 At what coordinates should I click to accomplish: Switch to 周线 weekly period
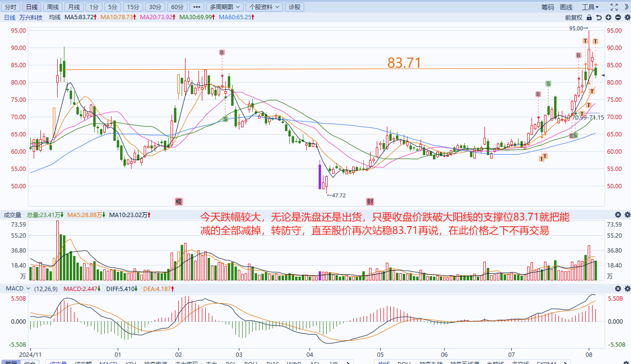(x=52, y=7)
